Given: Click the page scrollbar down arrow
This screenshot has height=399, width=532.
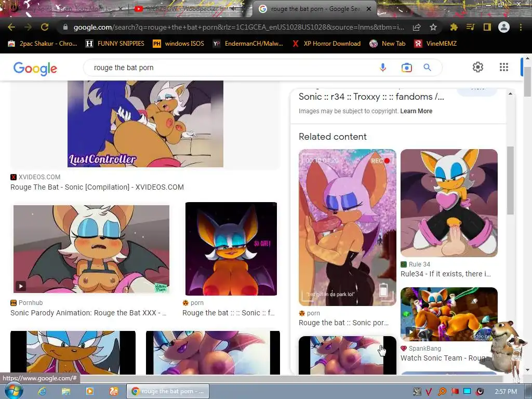Looking at the screenshot, I should (x=527, y=370).
